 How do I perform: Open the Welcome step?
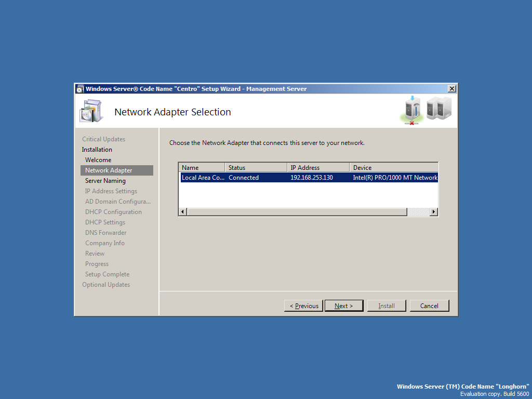(x=98, y=160)
